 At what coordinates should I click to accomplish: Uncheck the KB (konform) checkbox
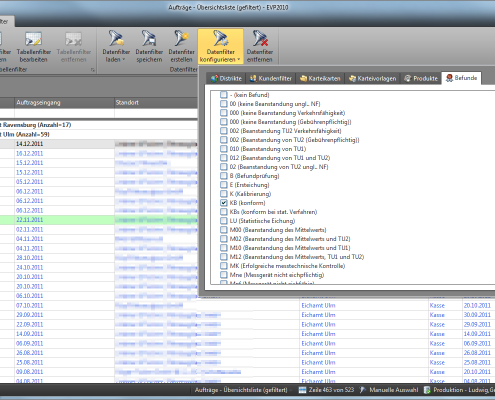(x=224, y=203)
